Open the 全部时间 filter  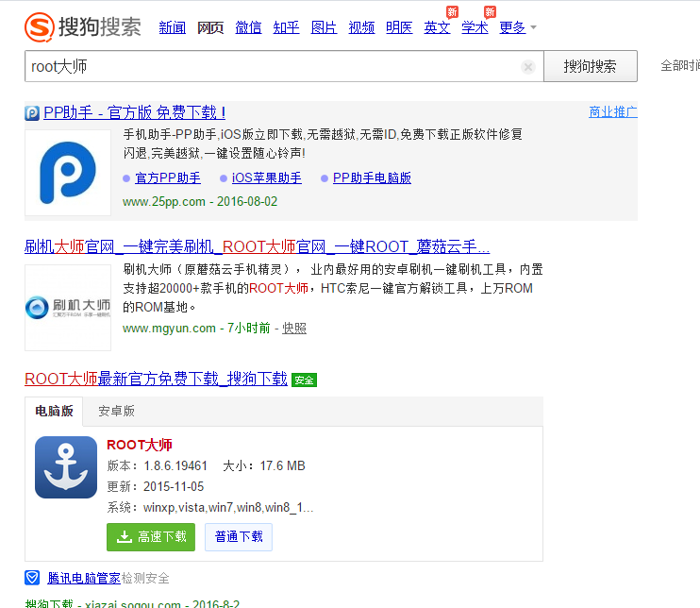point(680,66)
